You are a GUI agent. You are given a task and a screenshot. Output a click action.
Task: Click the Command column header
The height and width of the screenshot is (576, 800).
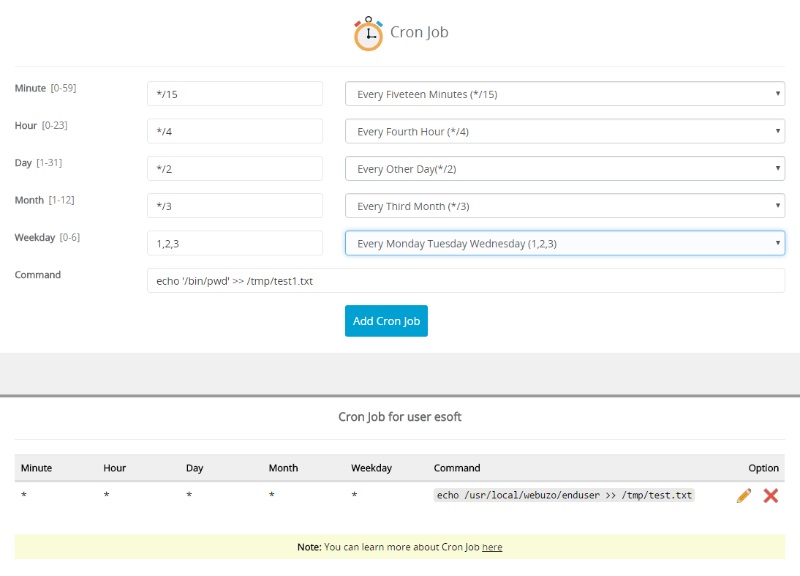[457, 468]
